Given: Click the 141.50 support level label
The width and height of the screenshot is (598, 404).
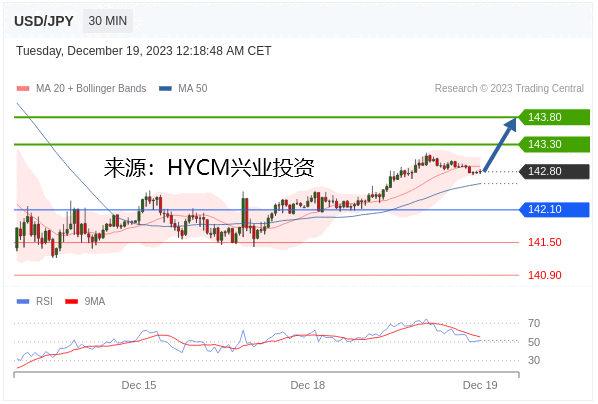Looking at the screenshot, I should (545, 242).
